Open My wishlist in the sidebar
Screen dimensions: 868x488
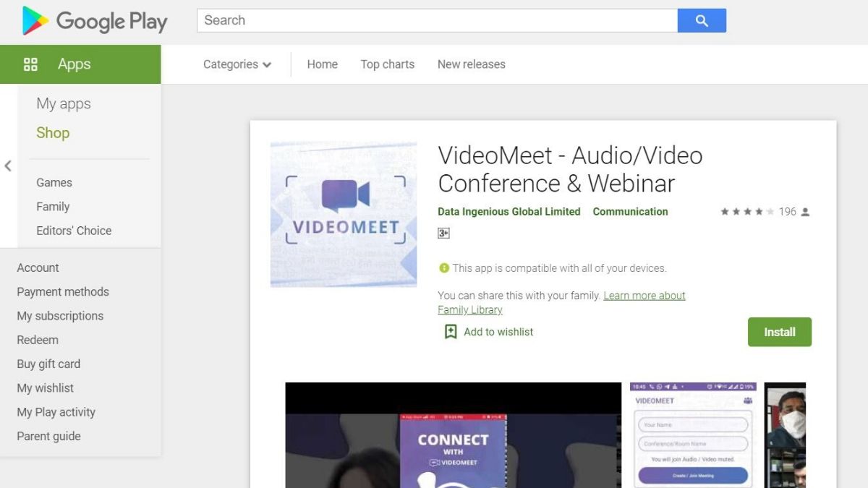point(46,388)
